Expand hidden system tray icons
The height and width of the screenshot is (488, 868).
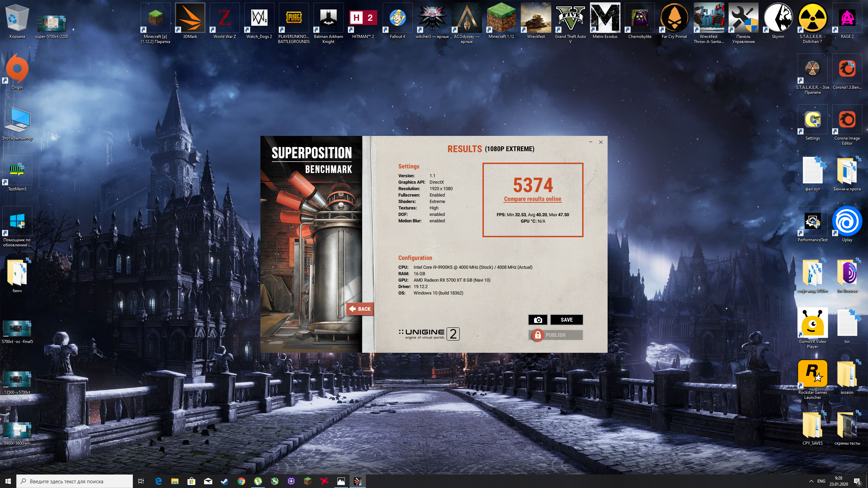[x=811, y=481]
